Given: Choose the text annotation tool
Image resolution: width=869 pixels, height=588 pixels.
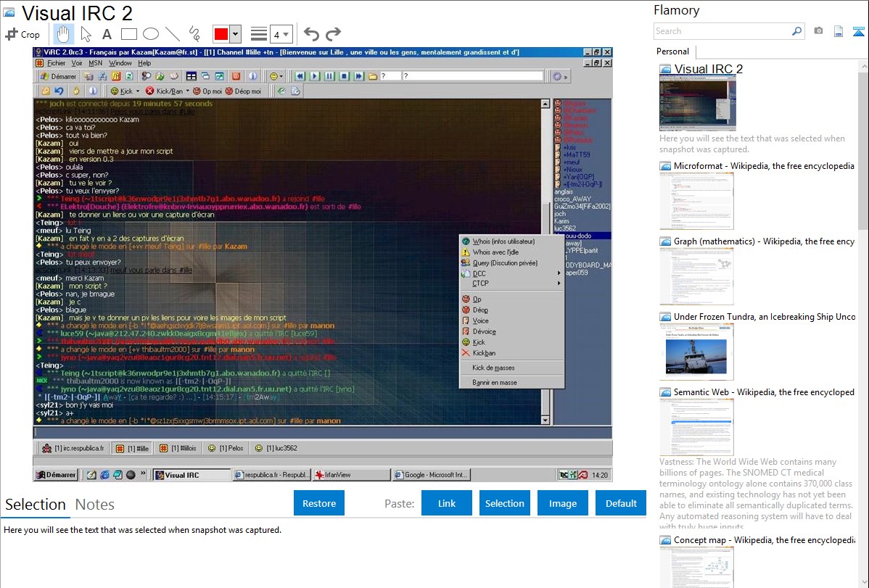Looking at the screenshot, I should click(107, 34).
